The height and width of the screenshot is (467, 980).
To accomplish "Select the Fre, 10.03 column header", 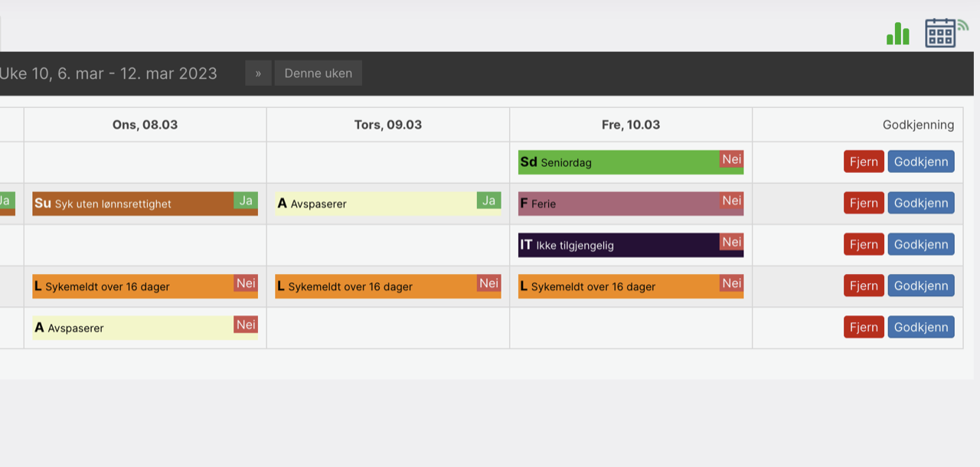I will click(631, 125).
